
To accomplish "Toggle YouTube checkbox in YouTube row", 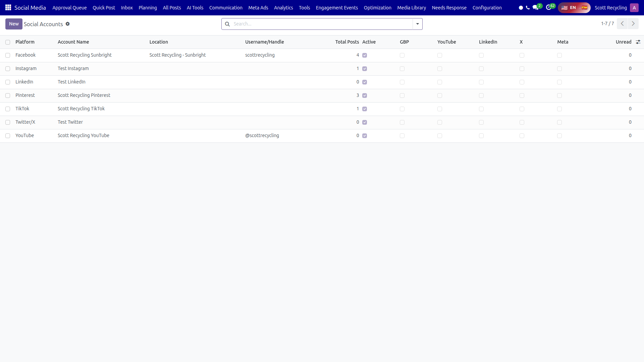I will pyautogui.click(x=440, y=136).
